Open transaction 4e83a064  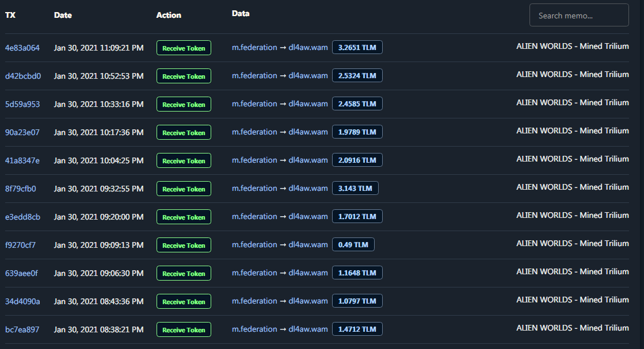(x=22, y=48)
